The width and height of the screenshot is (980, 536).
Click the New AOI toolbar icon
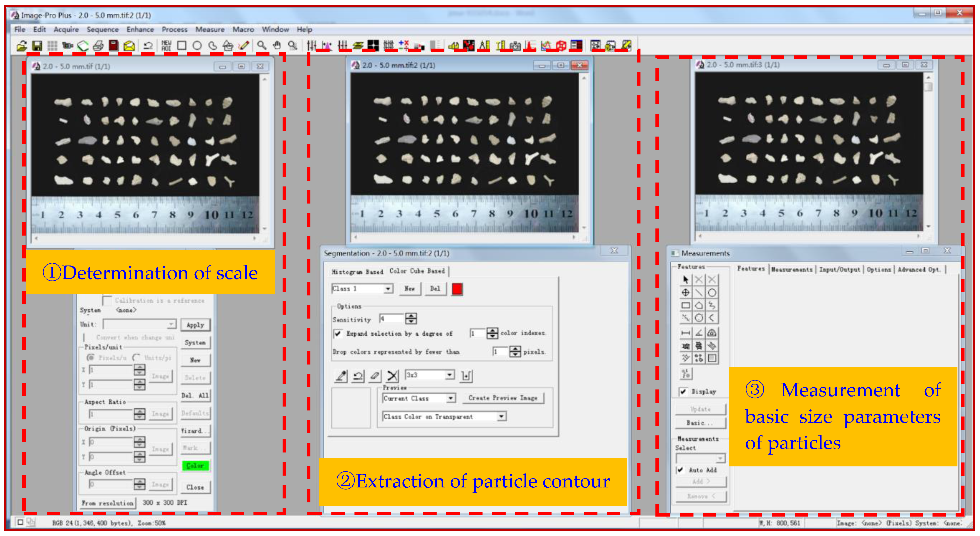166,46
